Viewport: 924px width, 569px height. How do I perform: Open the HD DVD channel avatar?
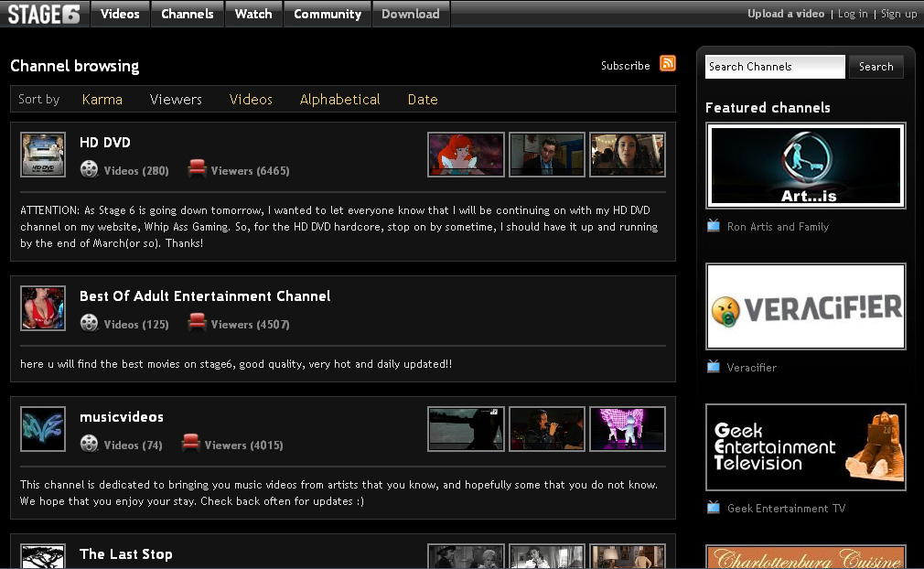pos(43,155)
